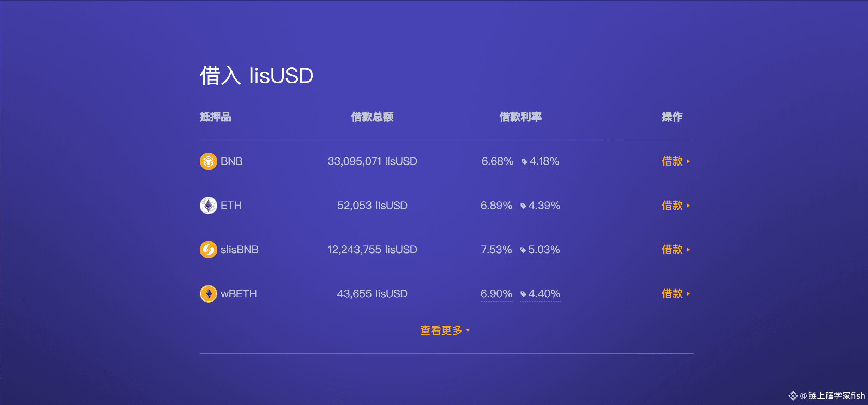Viewport: 868px width, 405px height.
Task: Click the discount tag icon beside 4.39%
Action: pyautogui.click(x=523, y=206)
